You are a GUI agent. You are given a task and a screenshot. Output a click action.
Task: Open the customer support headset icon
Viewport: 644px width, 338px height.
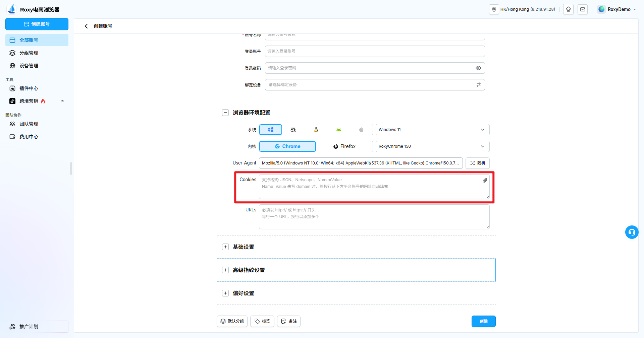632,232
